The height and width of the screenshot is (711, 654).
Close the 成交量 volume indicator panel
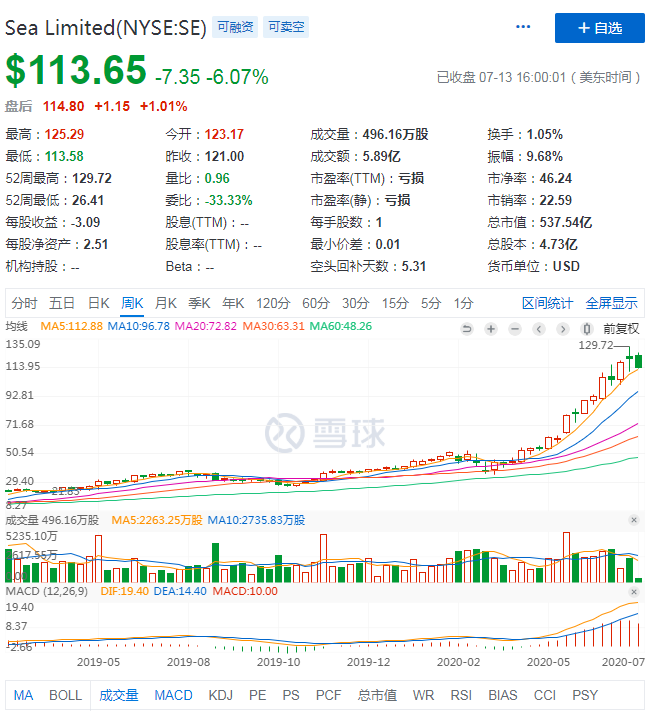(633, 520)
